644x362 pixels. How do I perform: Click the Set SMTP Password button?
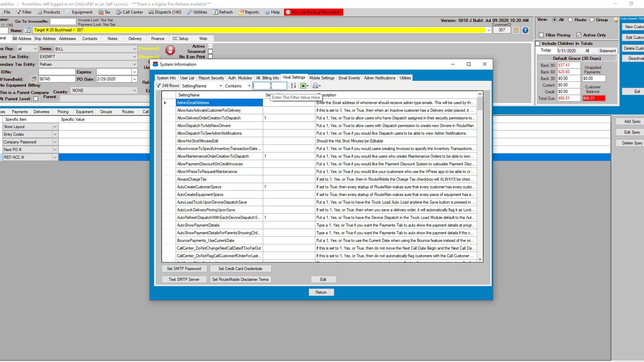pos(184,268)
